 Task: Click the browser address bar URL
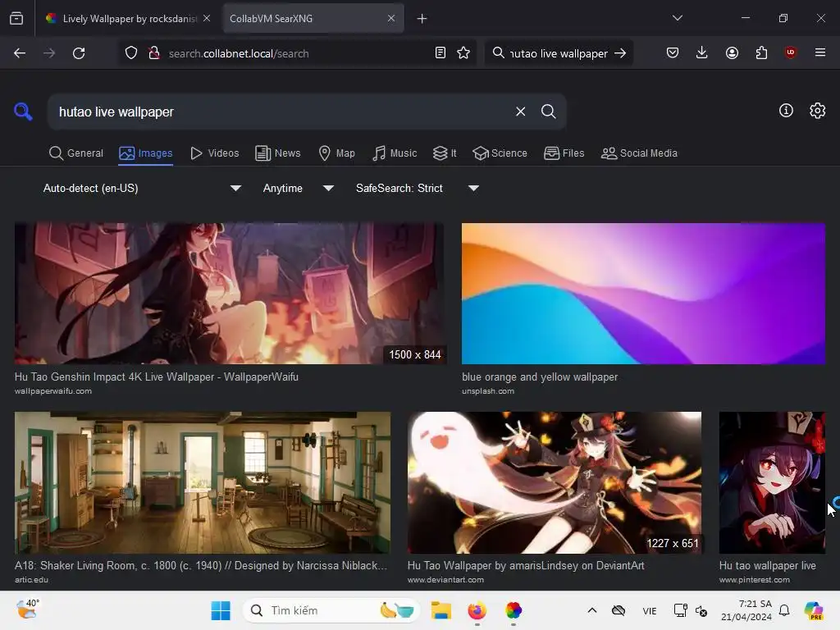239,53
